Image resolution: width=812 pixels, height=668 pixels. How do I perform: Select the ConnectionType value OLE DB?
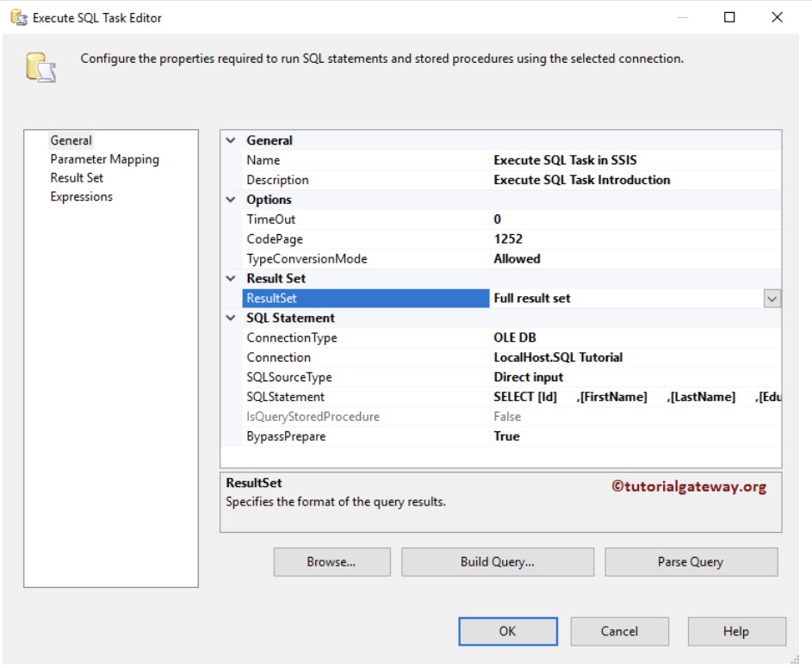pos(635,337)
